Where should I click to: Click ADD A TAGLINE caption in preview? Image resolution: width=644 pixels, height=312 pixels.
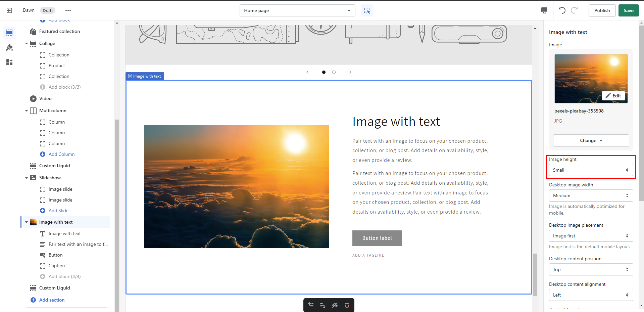[368, 255]
